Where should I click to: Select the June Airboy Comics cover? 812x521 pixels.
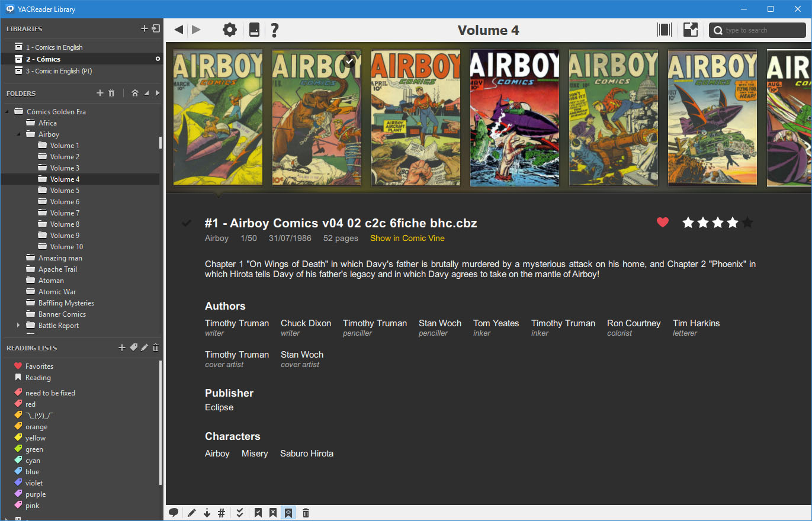click(x=614, y=117)
